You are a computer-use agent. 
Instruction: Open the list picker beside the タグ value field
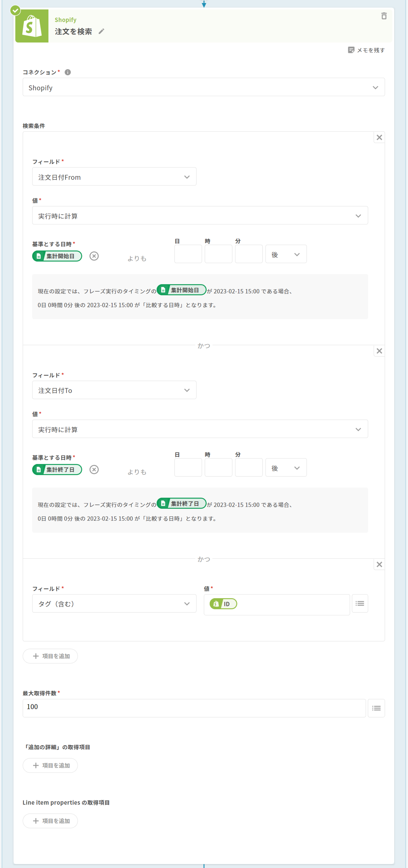point(359,603)
